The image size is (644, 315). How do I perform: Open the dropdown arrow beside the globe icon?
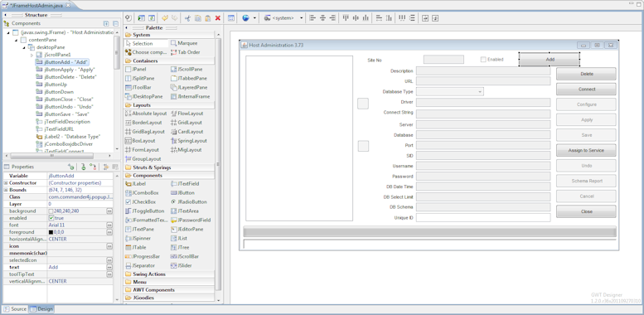click(x=255, y=18)
